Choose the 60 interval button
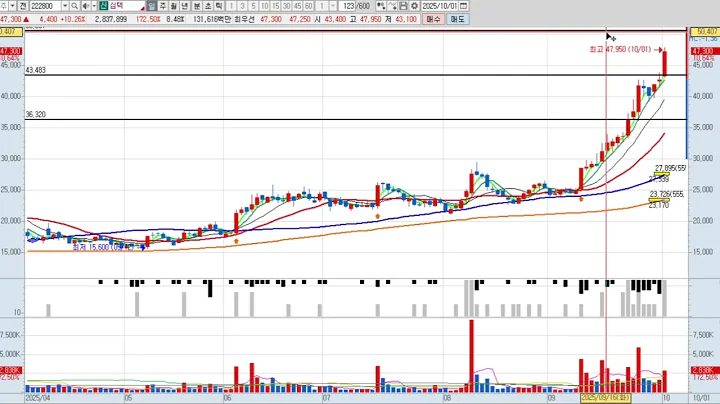Image resolution: width=720 pixels, height=404 pixels. click(309, 6)
